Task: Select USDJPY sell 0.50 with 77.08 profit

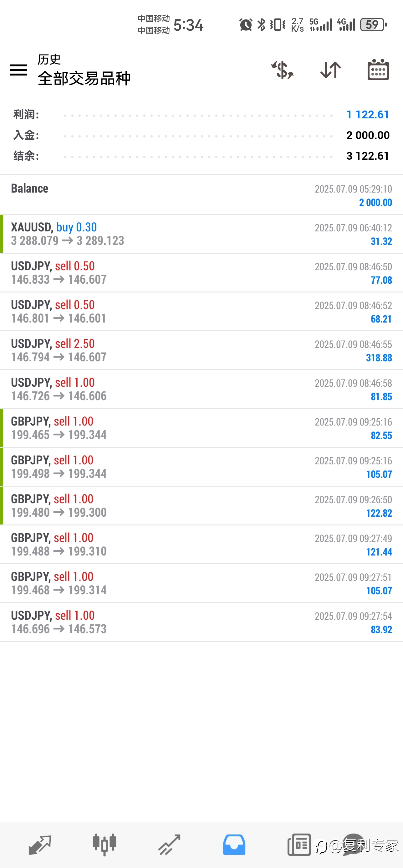Action: click(x=201, y=273)
